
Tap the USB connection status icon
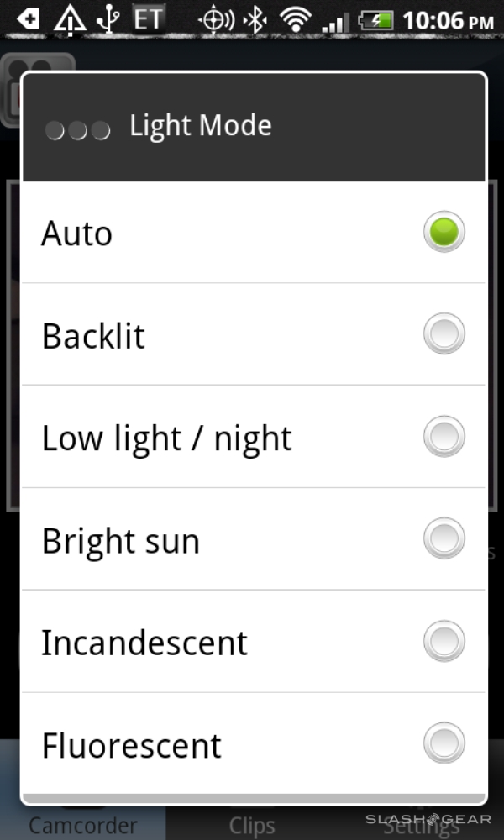(108, 20)
